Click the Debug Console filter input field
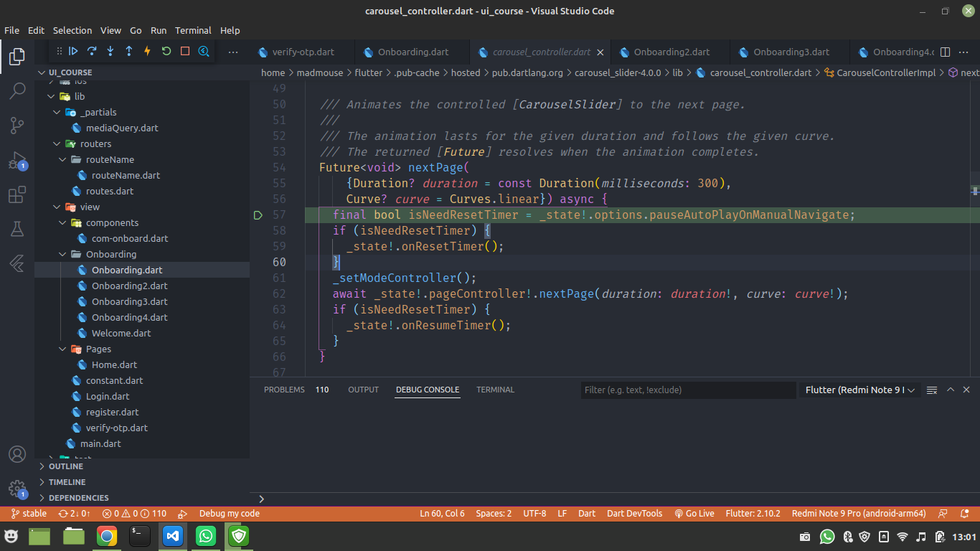The width and height of the screenshot is (980, 551). (687, 390)
